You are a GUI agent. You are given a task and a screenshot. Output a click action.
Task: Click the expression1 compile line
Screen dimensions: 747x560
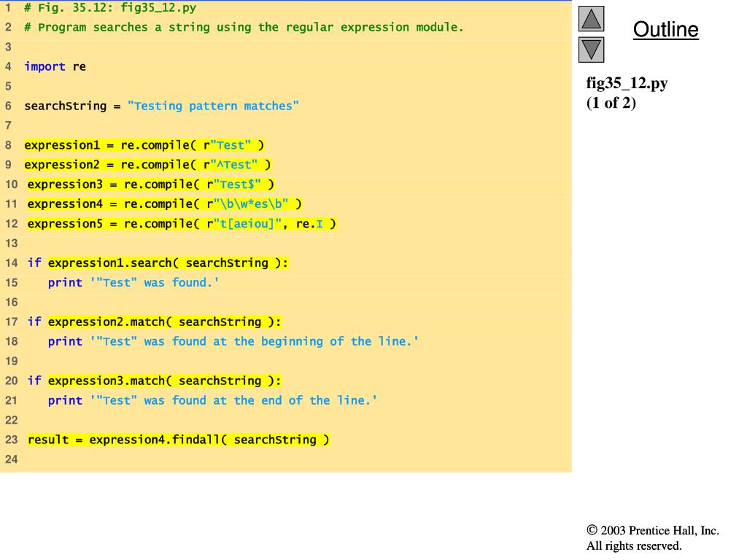144,145
